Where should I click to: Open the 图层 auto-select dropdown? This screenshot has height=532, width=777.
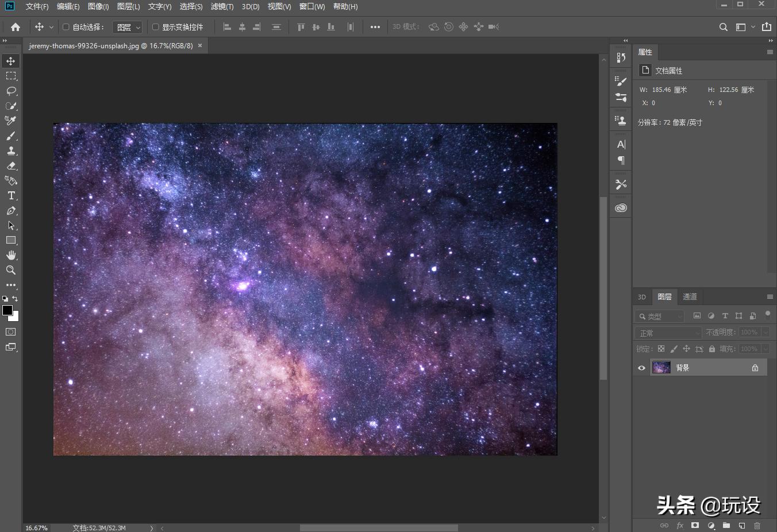point(127,27)
